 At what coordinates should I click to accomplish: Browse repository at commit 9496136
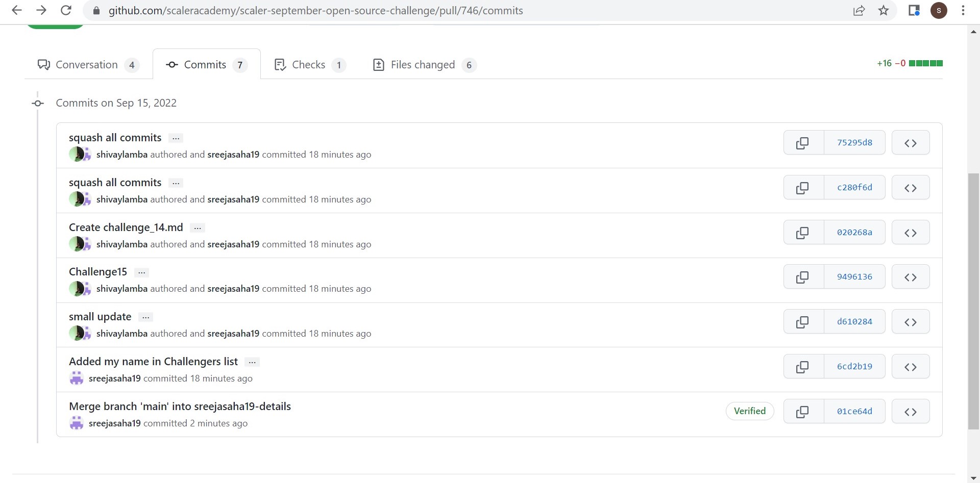tap(911, 277)
